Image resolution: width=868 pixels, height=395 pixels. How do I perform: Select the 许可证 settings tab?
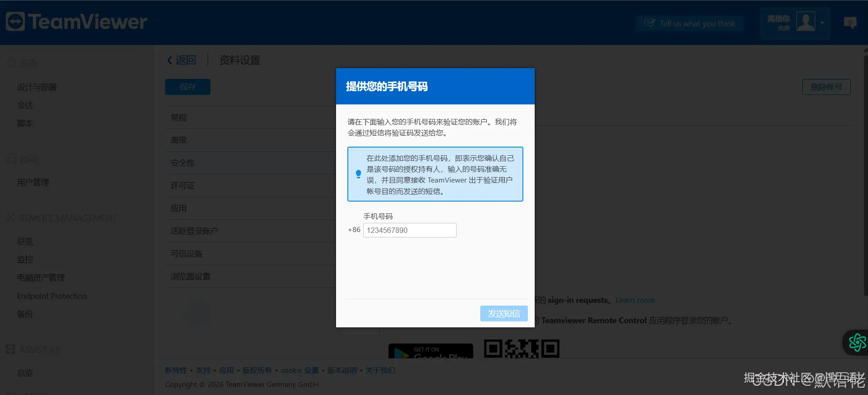coord(250,186)
